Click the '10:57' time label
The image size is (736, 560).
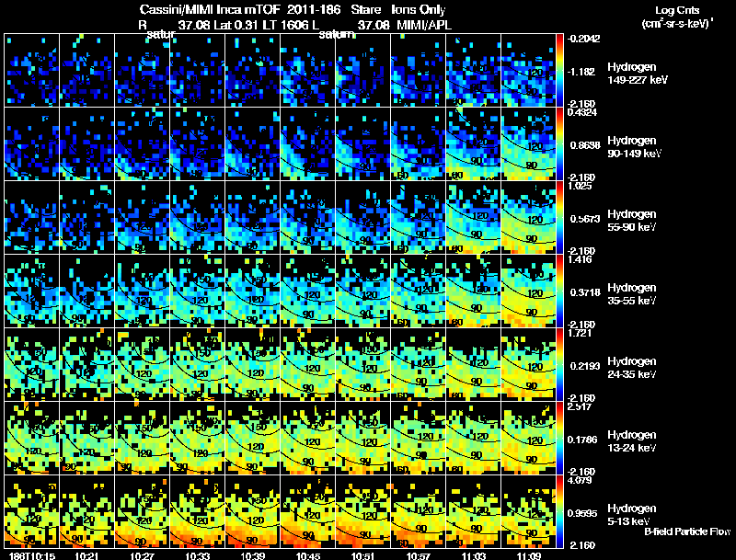[419, 555]
